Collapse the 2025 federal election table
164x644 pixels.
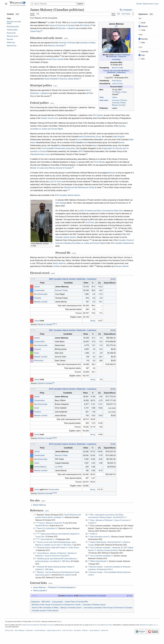[113, 279]
